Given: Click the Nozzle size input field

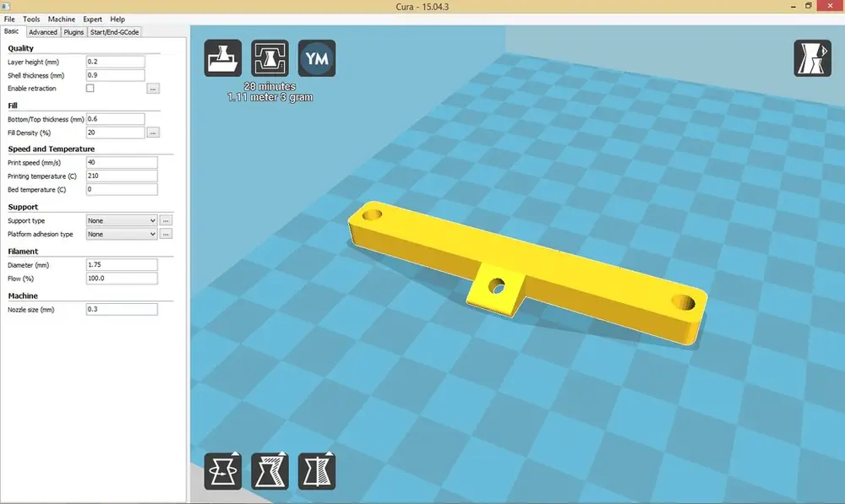Looking at the screenshot, I should 122,310.
